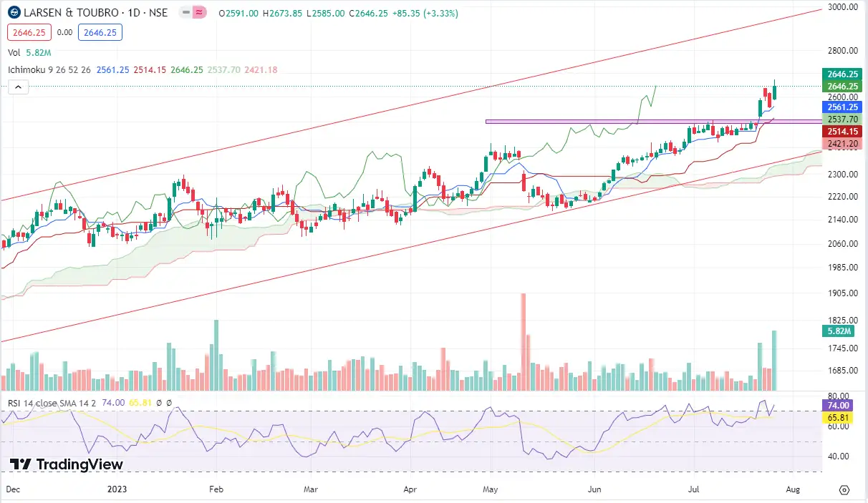Click the blue buy price button 2646.25
Image resolution: width=868 pixels, height=503 pixels.
tap(100, 32)
